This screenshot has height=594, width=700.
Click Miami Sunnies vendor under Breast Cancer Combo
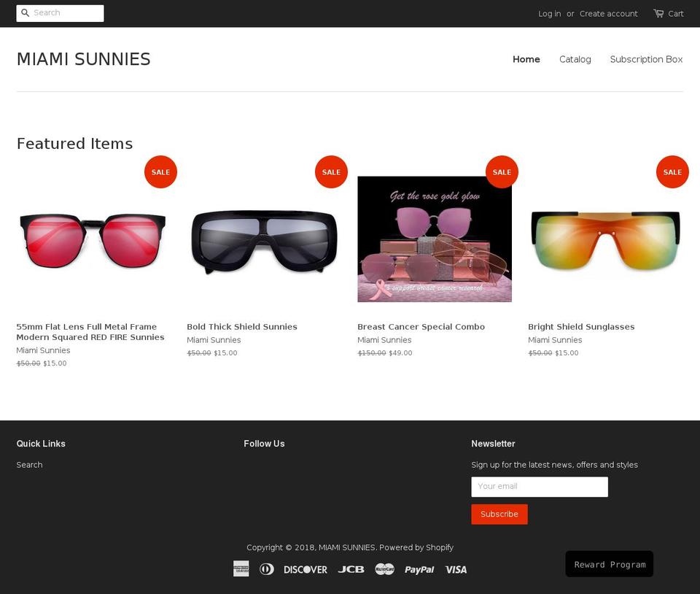click(384, 340)
